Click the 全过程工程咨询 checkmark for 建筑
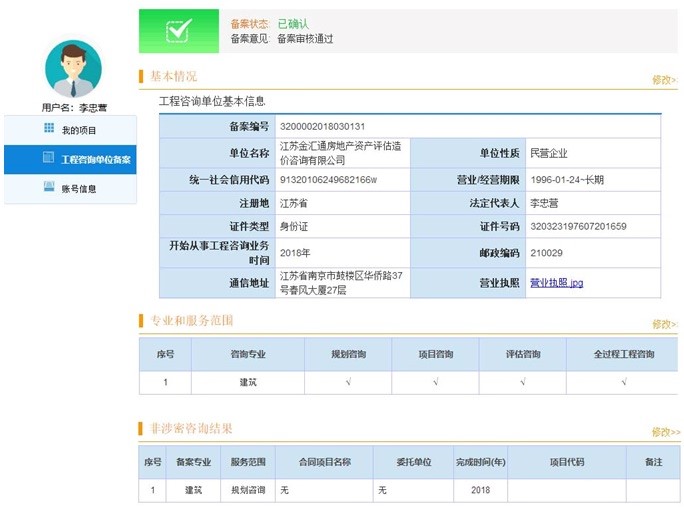684x507 pixels. point(623,381)
